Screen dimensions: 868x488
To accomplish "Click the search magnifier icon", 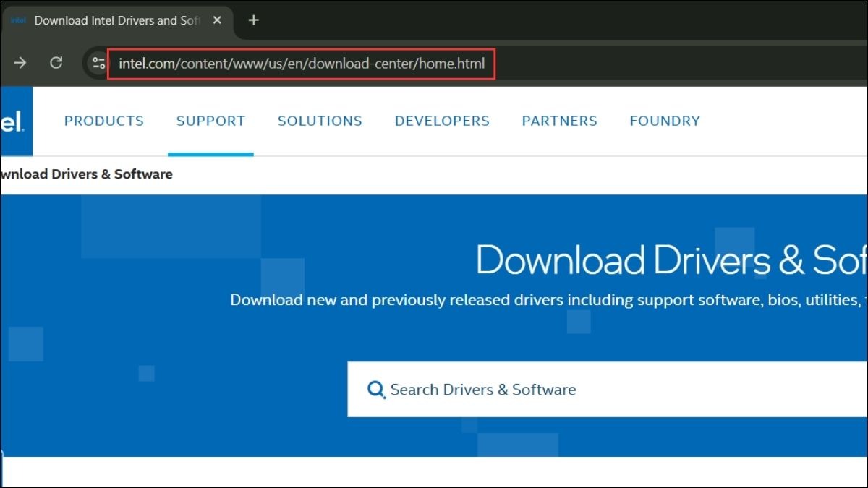I will pos(376,390).
